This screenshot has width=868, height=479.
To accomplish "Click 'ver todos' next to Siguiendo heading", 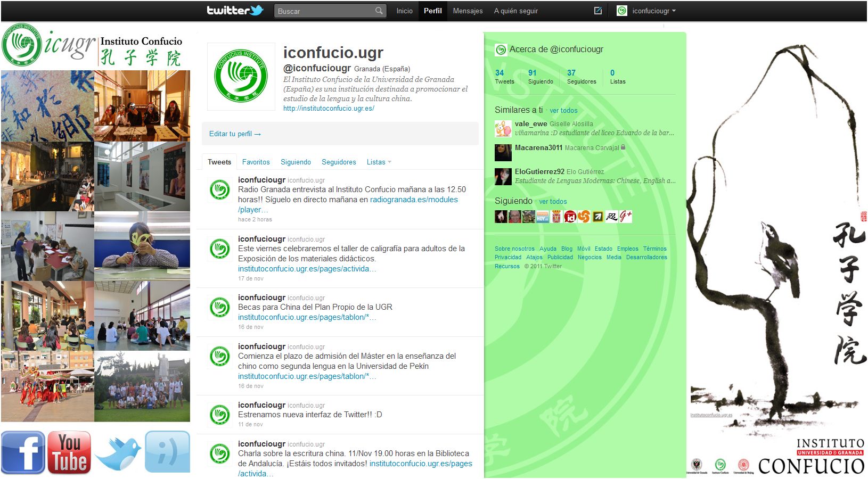I will coord(553,202).
